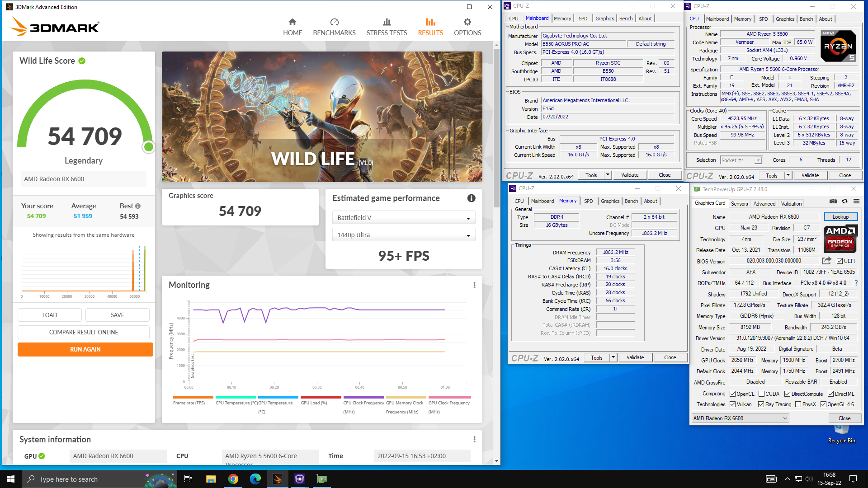This screenshot has width=868, height=488.
Task: Expand Tools arrow in CPU-Z Memory window
Action: (613, 357)
